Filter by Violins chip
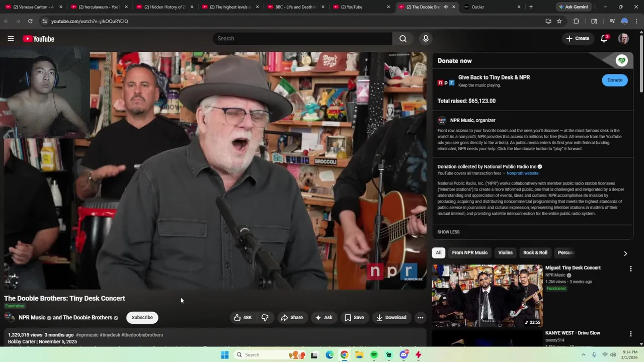Image resolution: width=644 pixels, height=362 pixels. click(x=505, y=253)
